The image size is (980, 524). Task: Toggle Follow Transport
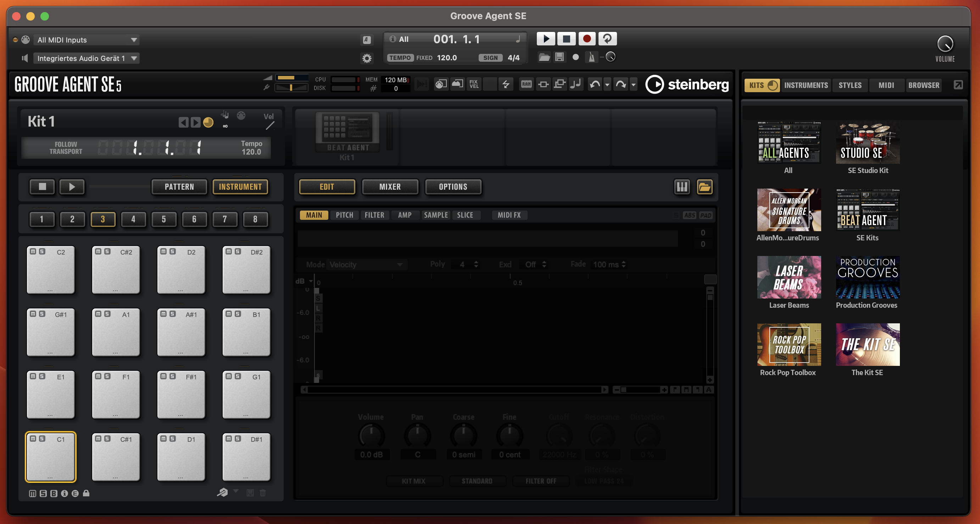coord(66,148)
